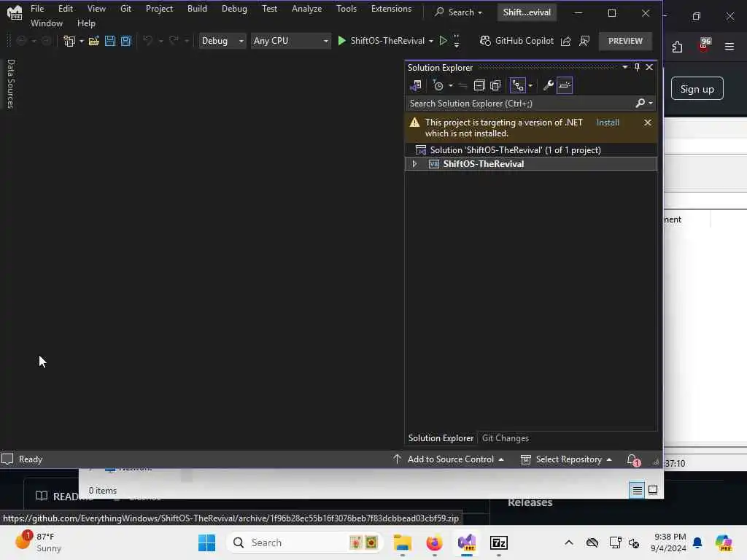The image size is (747, 560).
Task: Click the PREVIEW button
Action: coord(625,41)
